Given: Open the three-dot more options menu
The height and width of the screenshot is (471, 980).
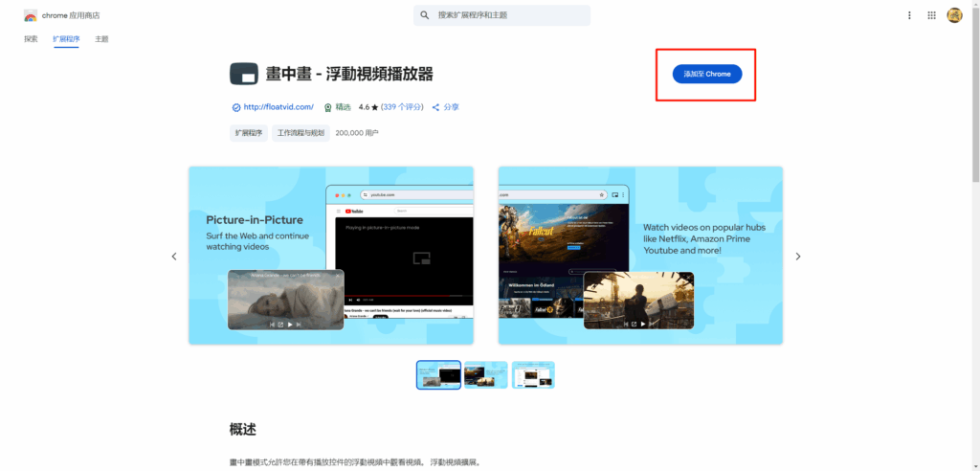Looking at the screenshot, I should point(909,15).
